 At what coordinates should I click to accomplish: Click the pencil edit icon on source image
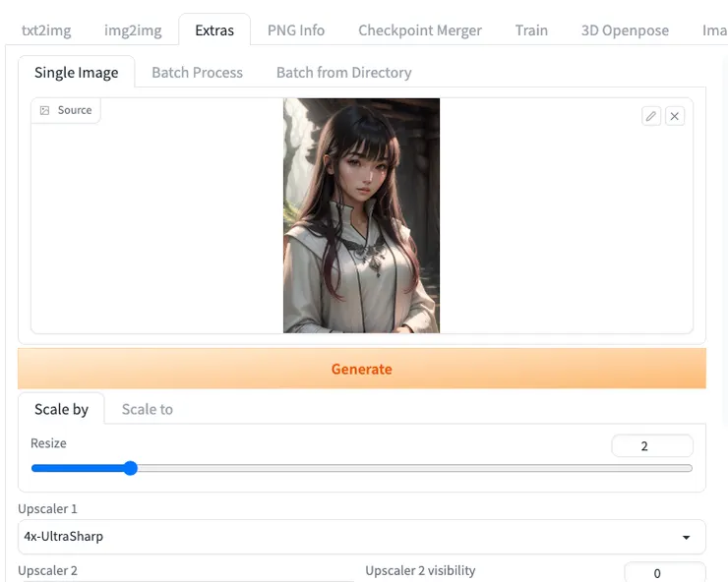[x=651, y=116]
